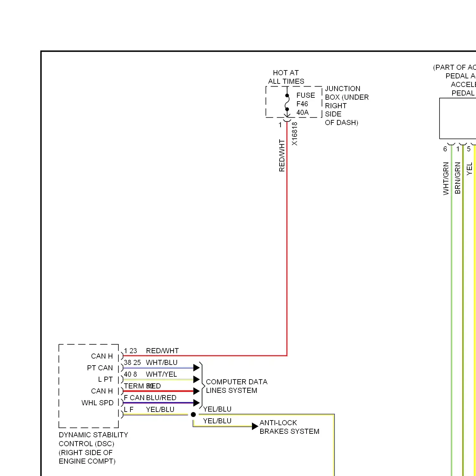Click the HOT AT ALL TIMES label

[286, 77]
